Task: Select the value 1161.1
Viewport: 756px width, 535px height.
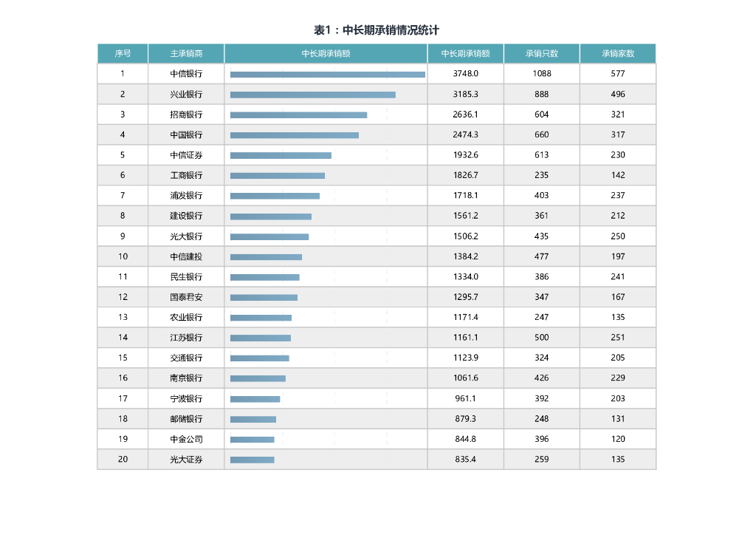Action: click(465, 338)
